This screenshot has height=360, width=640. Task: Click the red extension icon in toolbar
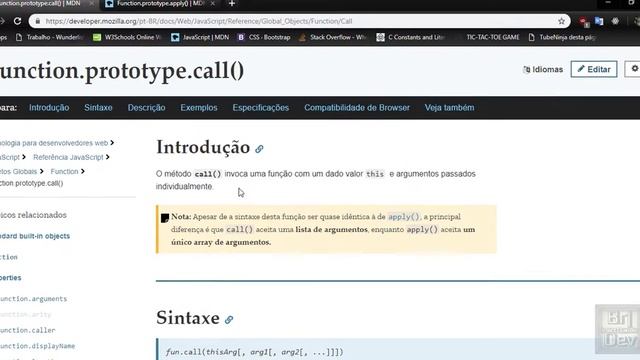click(x=584, y=22)
